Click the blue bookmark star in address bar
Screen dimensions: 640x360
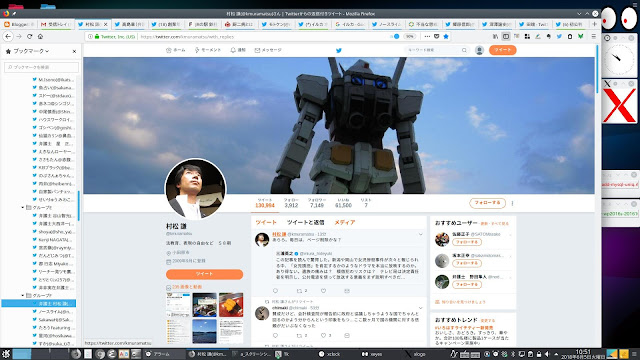click(446, 36)
